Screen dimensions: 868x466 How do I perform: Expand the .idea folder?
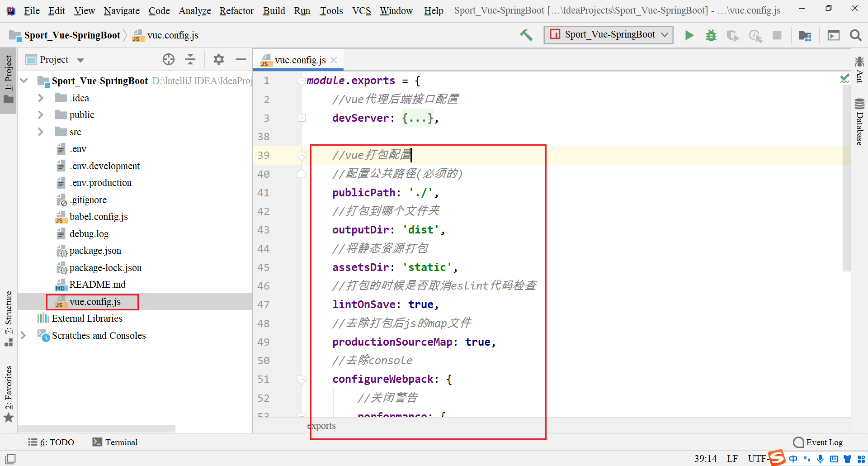pos(41,98)
